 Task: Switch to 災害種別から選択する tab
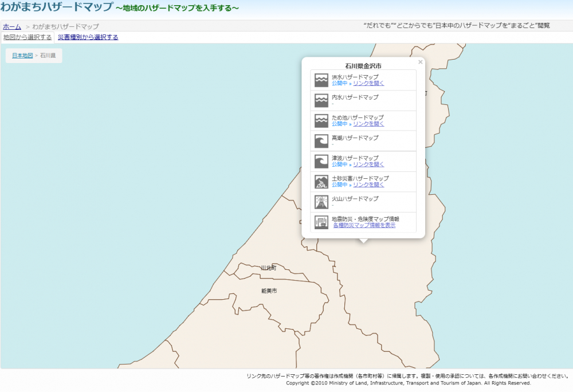click(88, 37)
